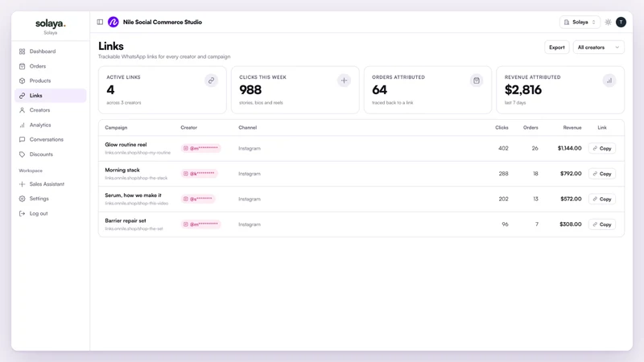Open Sales Assistant in sidebar
The height and width of the screenshot is (362, 644).
pyautogui.click(x=51, y=184)
